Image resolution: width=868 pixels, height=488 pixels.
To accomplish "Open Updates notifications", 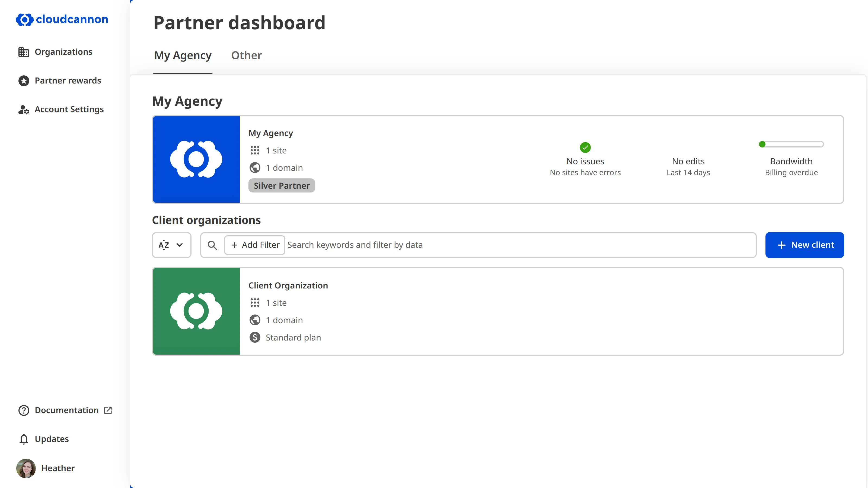I will pyautogui.click(x=43, y=439).
